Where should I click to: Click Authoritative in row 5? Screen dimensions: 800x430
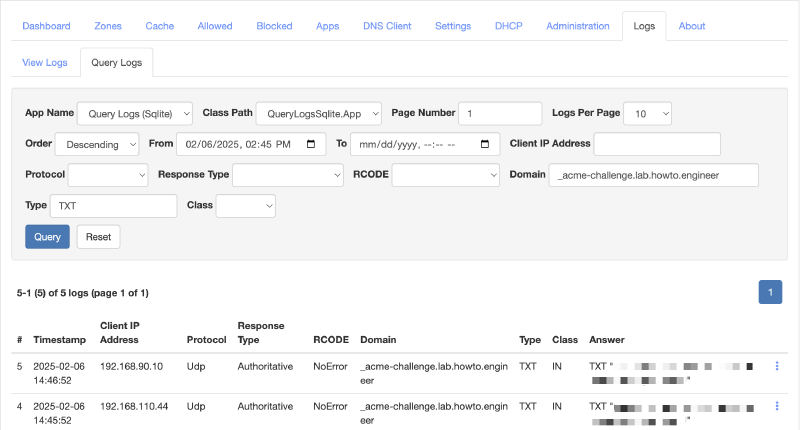coord(265,366)
